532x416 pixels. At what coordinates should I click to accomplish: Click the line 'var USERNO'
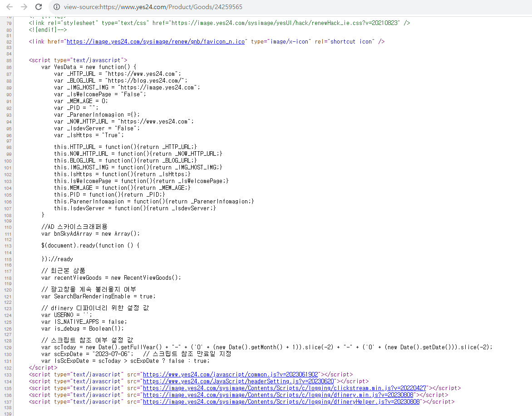(66, 315)
